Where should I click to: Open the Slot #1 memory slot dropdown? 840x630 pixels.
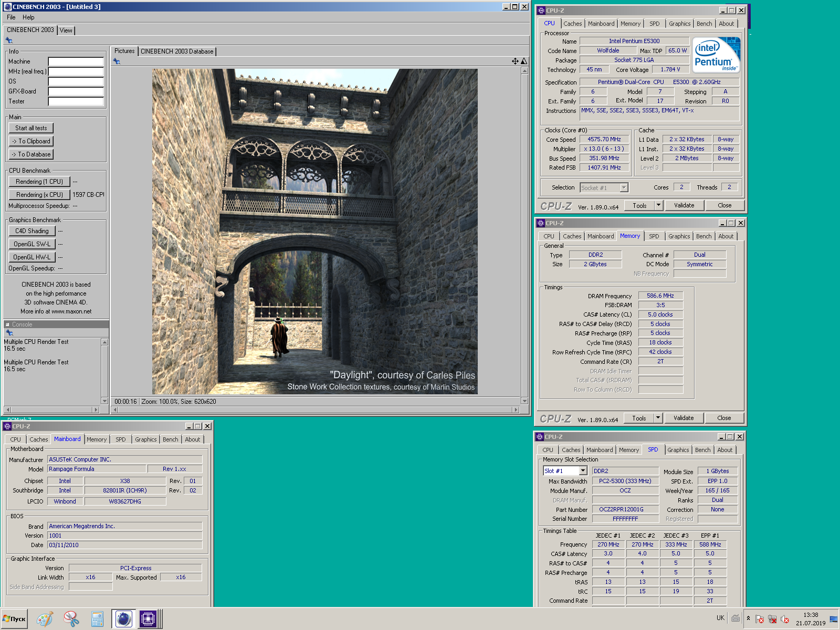pos(565,471)
